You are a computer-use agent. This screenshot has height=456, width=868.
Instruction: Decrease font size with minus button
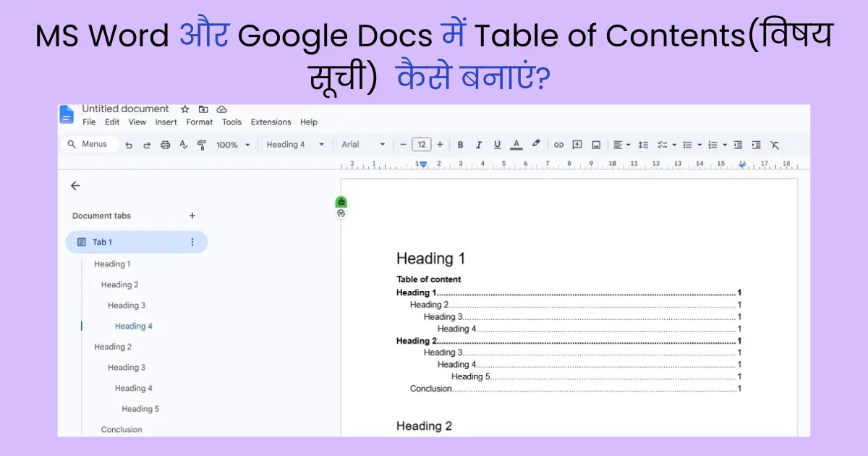403,145
